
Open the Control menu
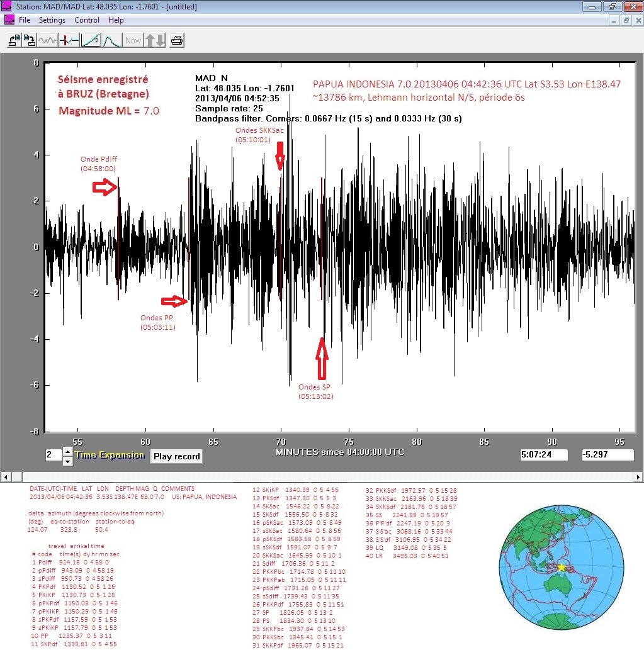click(87, 20)
